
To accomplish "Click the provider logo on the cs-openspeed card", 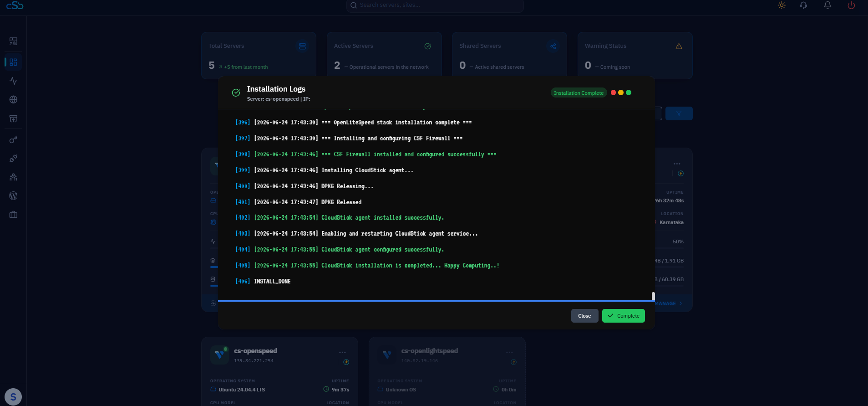I will pyautogui.click(x=219, y=355).
